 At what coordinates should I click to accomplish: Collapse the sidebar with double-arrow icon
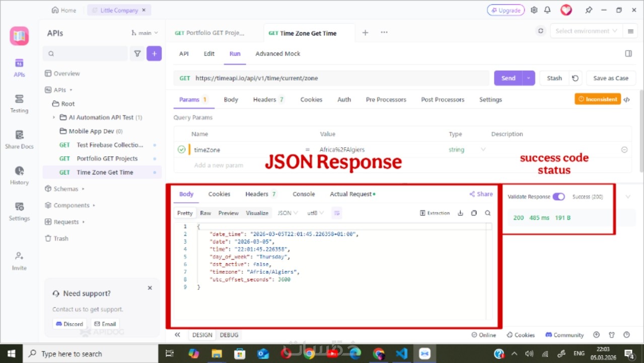coord(177,335)
